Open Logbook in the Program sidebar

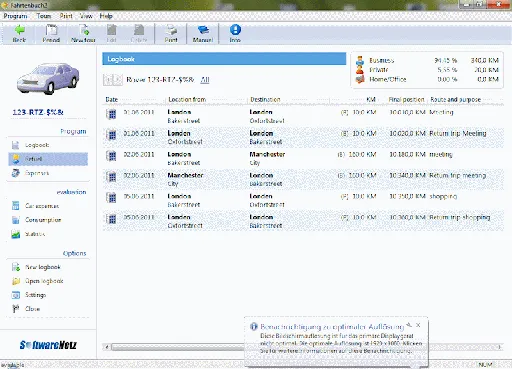[48, 145]
